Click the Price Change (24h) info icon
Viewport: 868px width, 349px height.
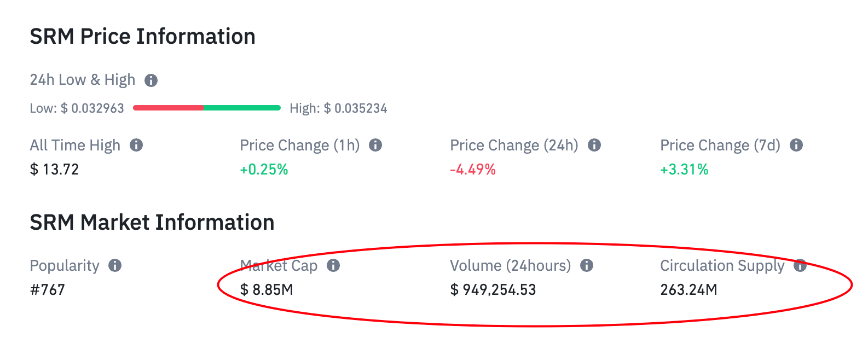tap(594, 145)
